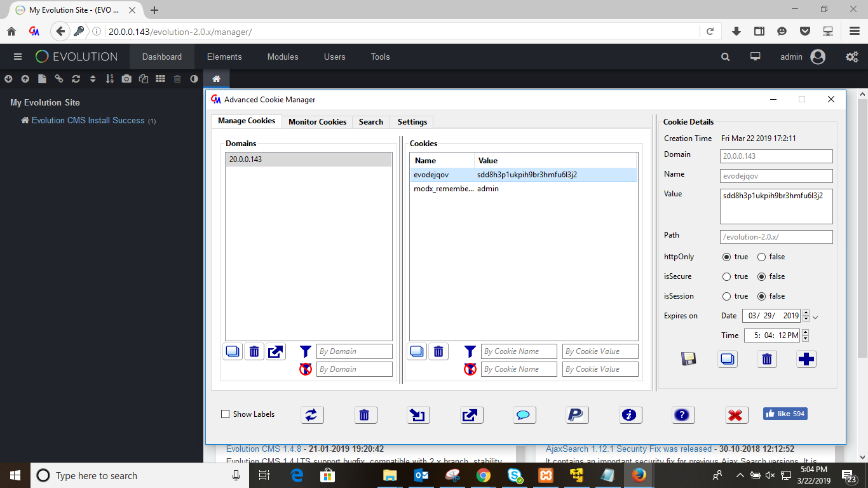This screenshot has width=868, height=488.
Task: Click the refresh arrows icon in bottom bar
Action: (312, 415)
